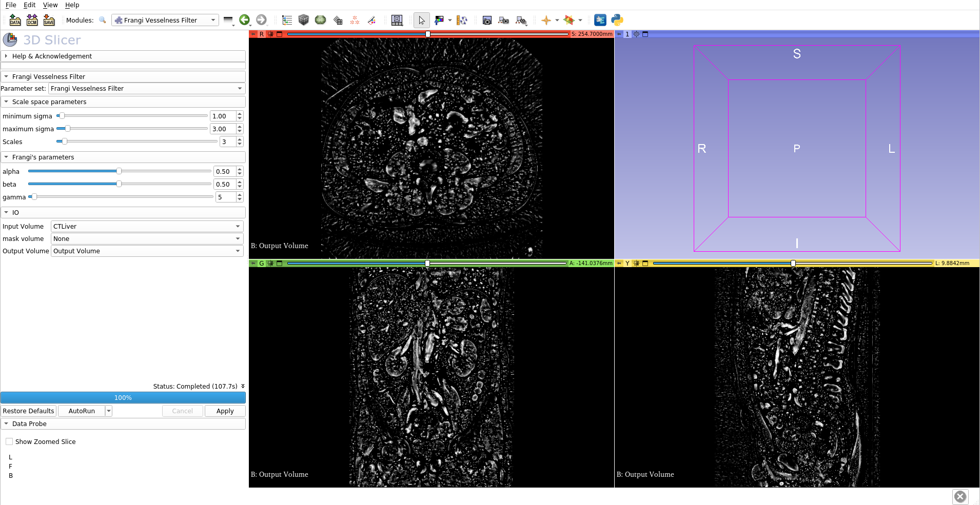Click the gamma slider handle
Viewport: 980px width, 505px height.
[34, 196]
